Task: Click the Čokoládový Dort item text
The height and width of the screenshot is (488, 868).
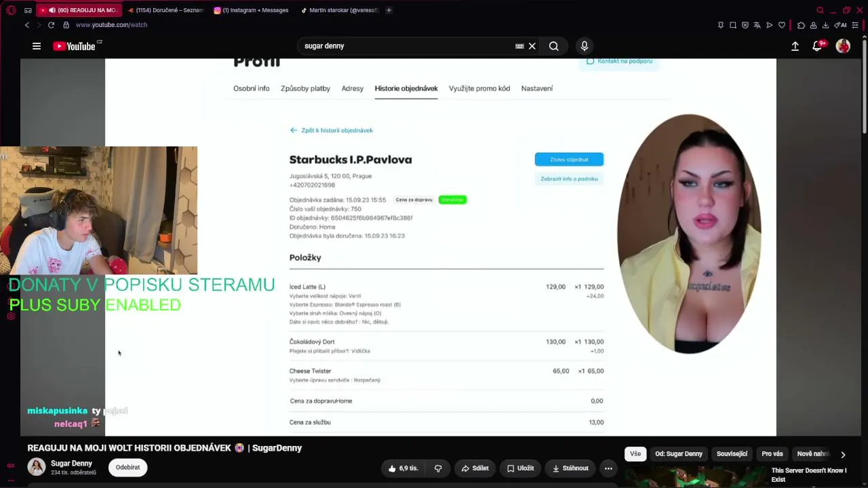Action: (312, 342)
